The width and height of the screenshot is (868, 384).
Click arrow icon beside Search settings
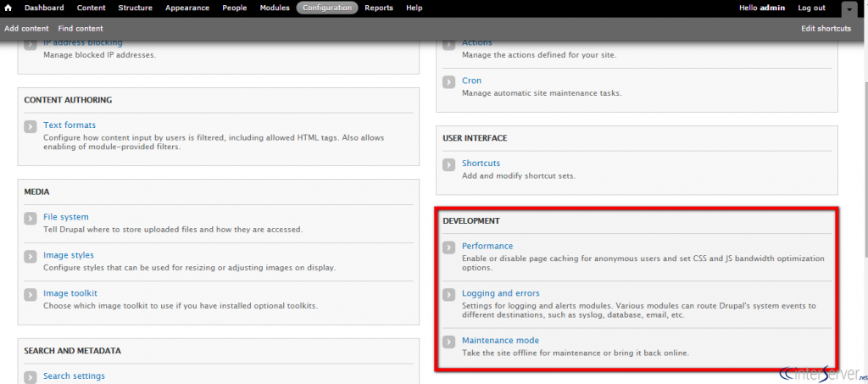[x=31, y=377]
